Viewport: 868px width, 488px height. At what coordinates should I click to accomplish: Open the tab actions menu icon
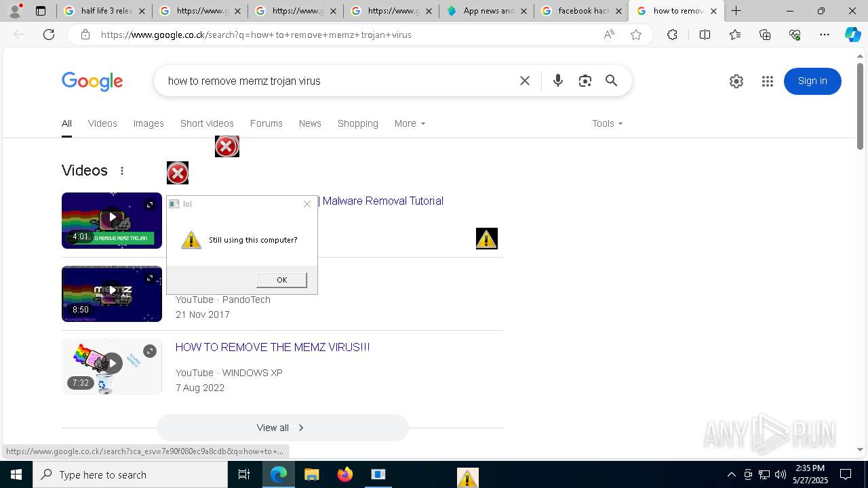pyautogui.click(x=41, y=11)
